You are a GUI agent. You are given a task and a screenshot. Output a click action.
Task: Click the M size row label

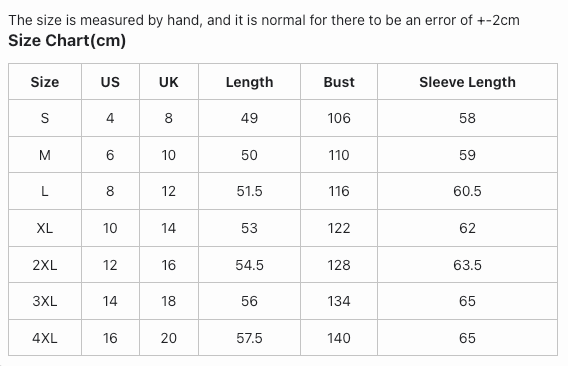pos(45,155)
